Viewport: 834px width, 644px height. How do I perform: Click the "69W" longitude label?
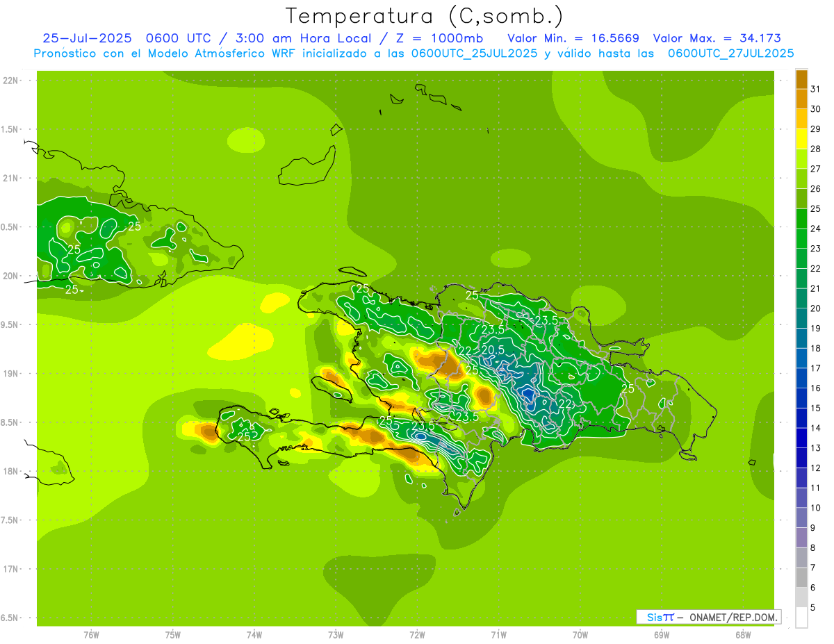tap(662, 634)
